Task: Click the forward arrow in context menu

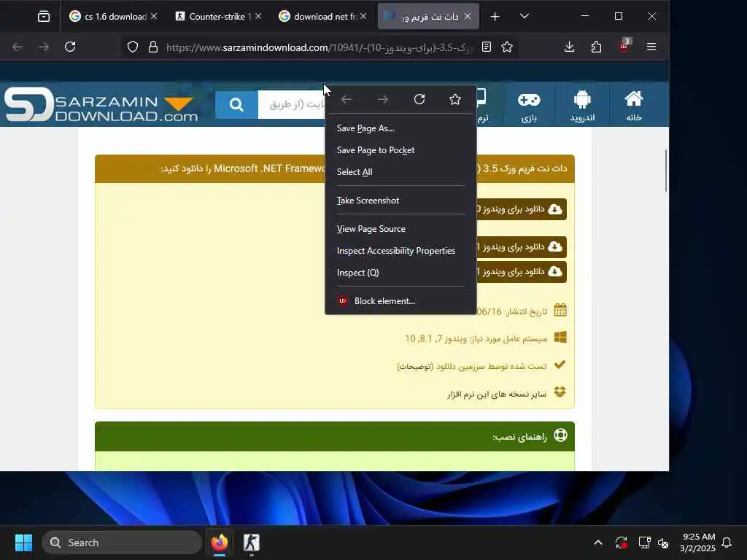Action: point(382,99)
